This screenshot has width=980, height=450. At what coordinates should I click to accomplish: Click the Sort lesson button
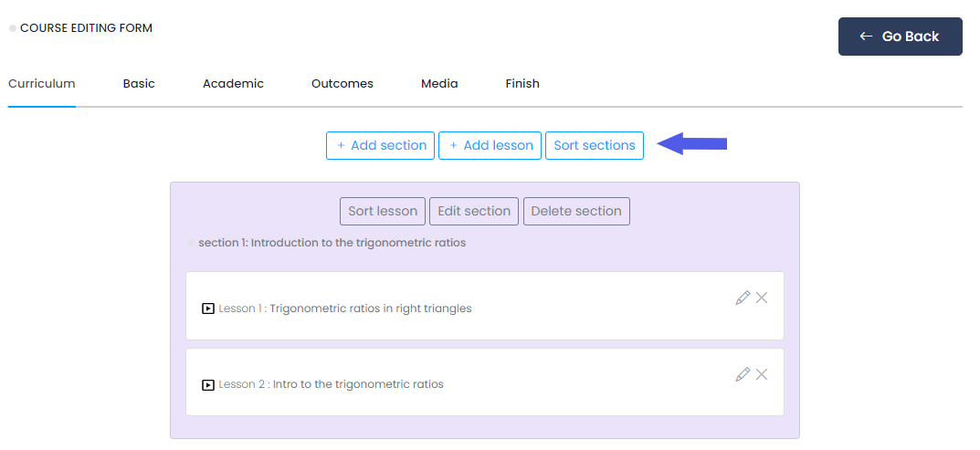pyautogui.click(x=383, y=211)
